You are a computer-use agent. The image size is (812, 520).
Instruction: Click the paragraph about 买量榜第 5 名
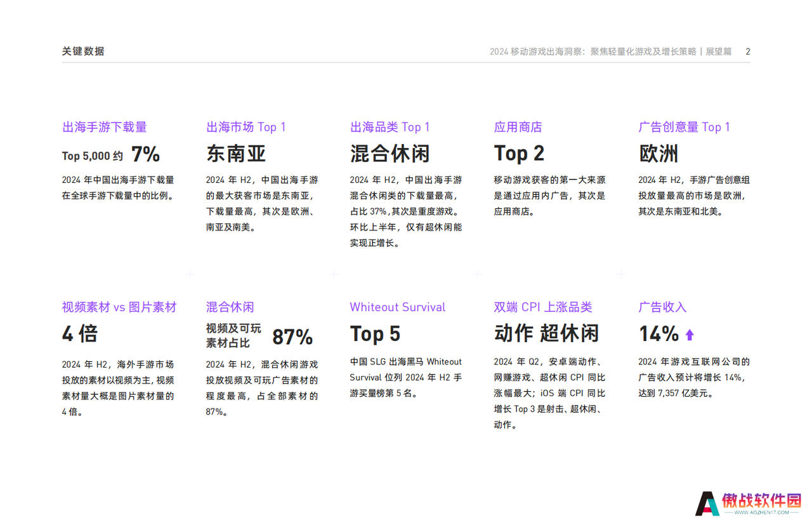tap(406, 377)
